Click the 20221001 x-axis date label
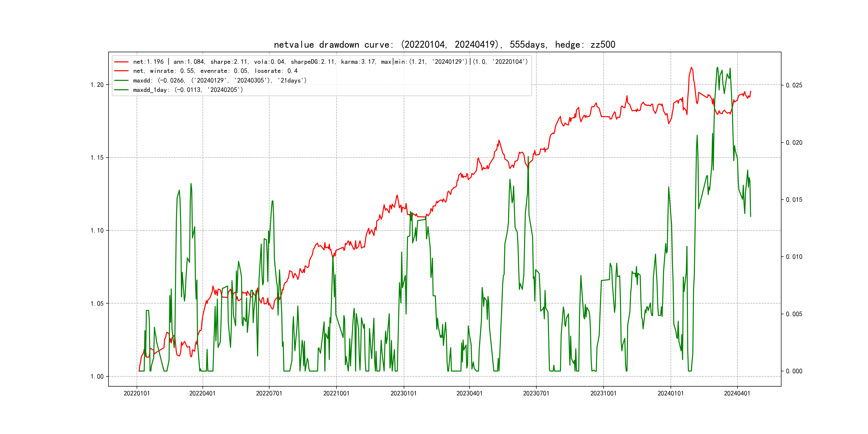Viewport: 868px width, 434px height. 336,394
